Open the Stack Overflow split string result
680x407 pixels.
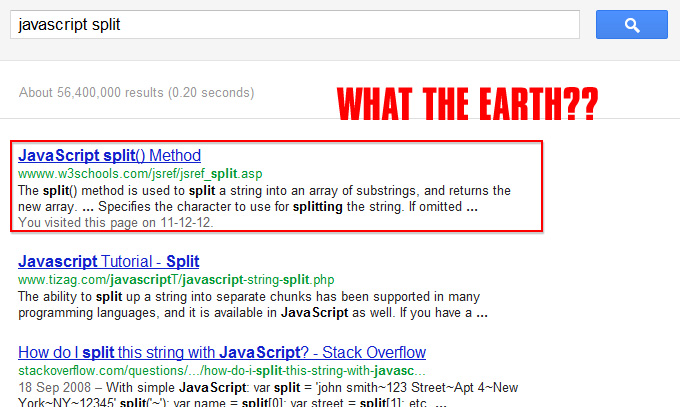tap(222, 352)
